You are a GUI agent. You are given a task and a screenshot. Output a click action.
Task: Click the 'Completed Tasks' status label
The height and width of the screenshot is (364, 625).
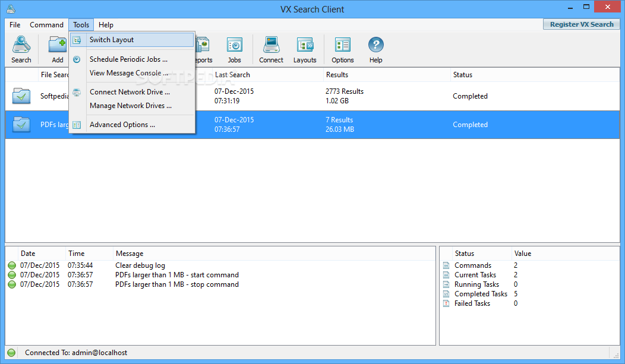[x=481, y=294]
